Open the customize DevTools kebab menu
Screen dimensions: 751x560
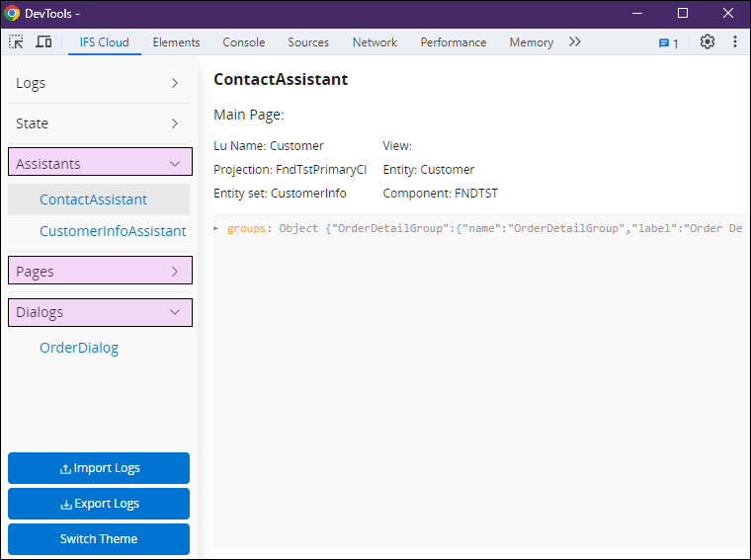[735, 42]
